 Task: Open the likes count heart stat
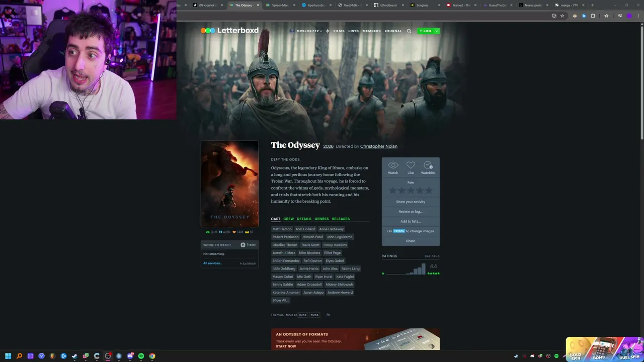tap(238, 232)
